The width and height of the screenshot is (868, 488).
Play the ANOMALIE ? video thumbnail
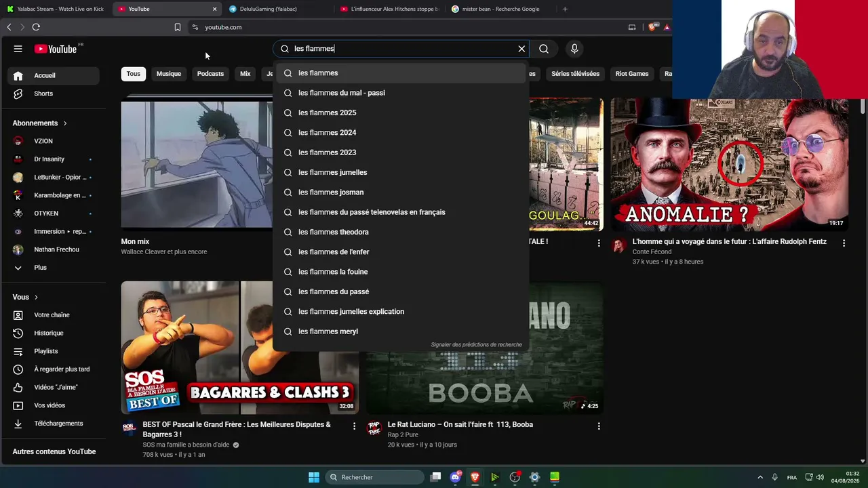click(729, 165)
